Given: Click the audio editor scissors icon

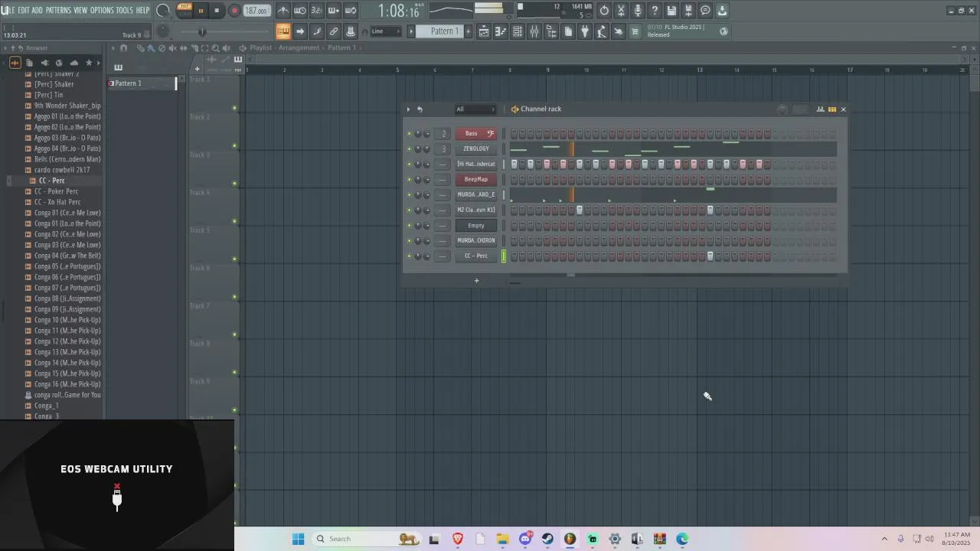Looking at the screenshot, I should tap(621, 11).
